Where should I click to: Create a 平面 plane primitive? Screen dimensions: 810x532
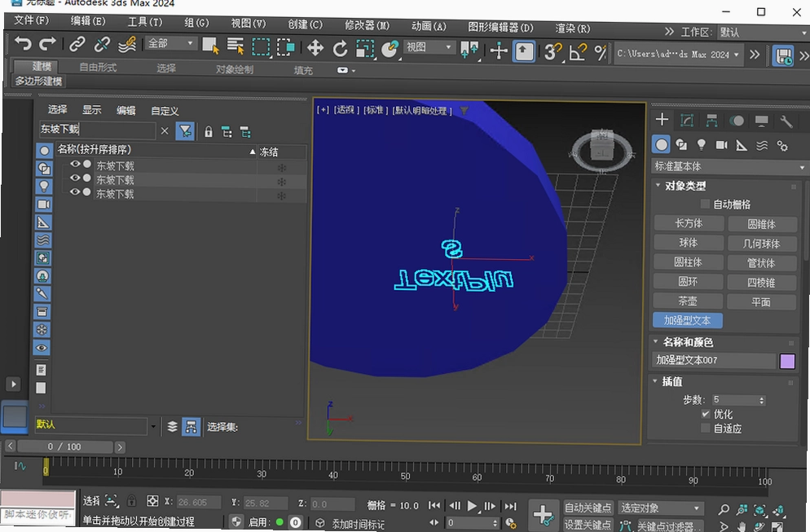coord(761,302)
